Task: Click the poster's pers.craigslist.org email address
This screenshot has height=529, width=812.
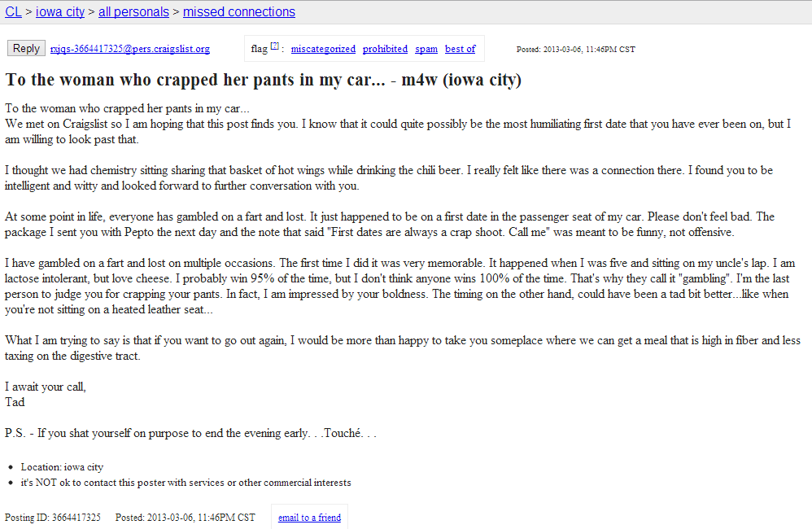Action: (130, 49)
